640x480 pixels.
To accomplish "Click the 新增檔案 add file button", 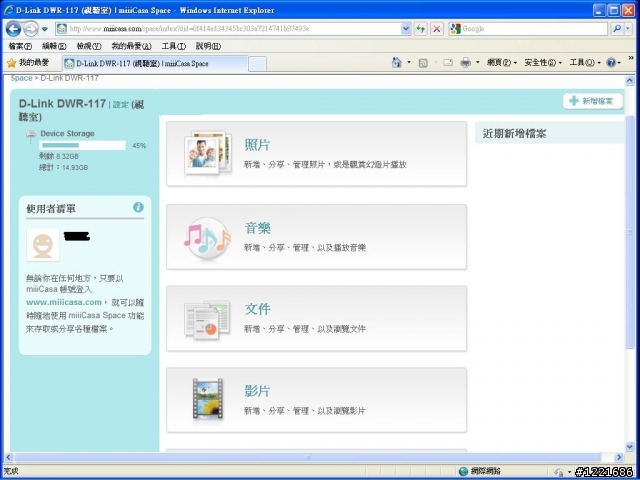I will (593, 101).
